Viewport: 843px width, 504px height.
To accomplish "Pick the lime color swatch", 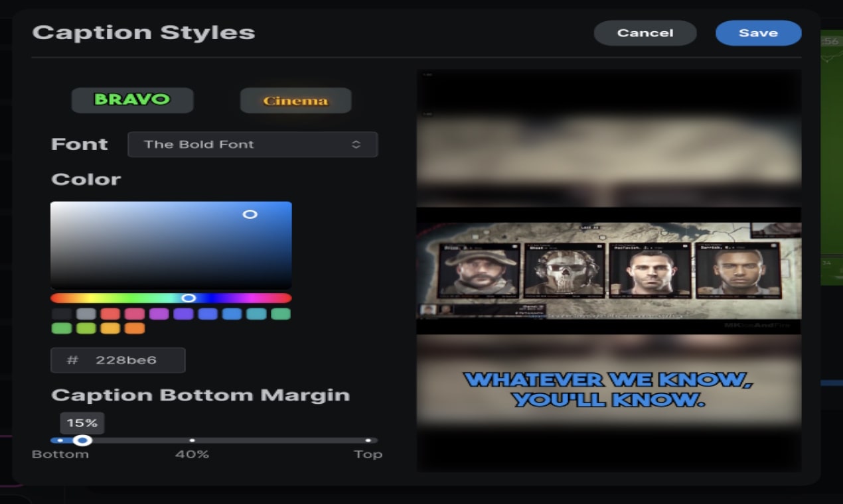I will [x=86, y=328].
